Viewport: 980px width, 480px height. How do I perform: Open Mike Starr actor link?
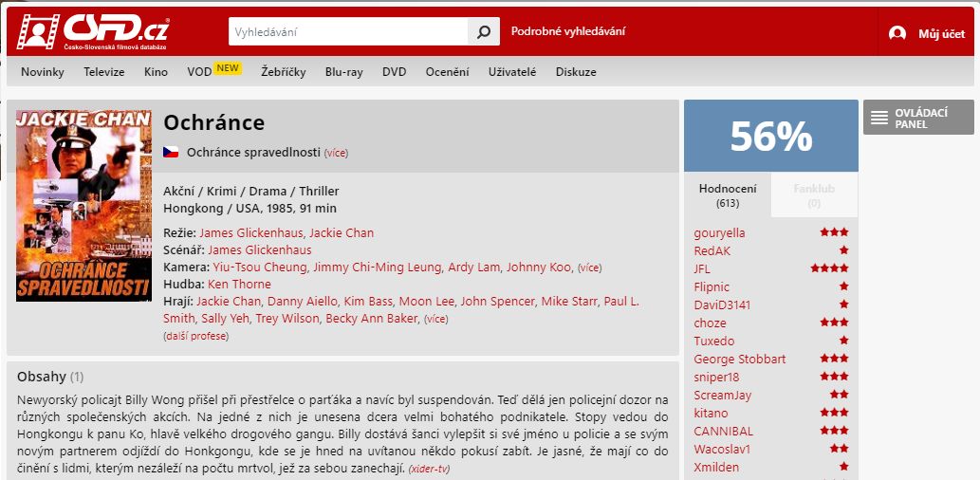(x=569, y=302)
